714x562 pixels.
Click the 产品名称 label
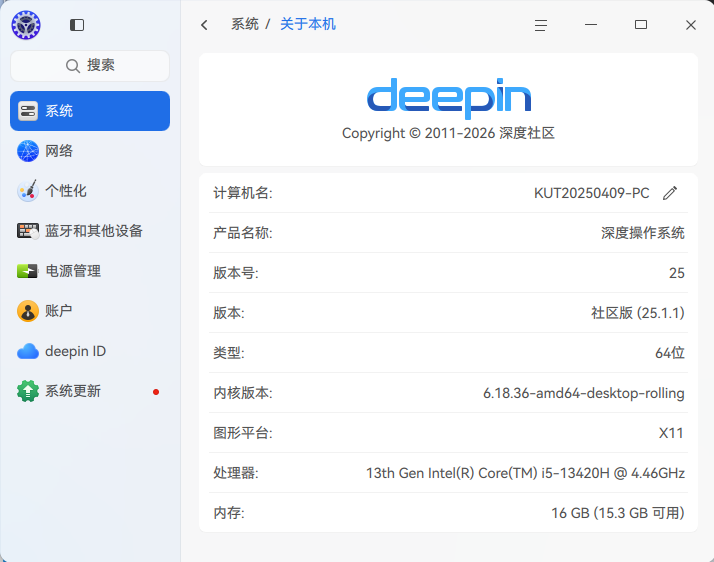click(x=243, y=233)
